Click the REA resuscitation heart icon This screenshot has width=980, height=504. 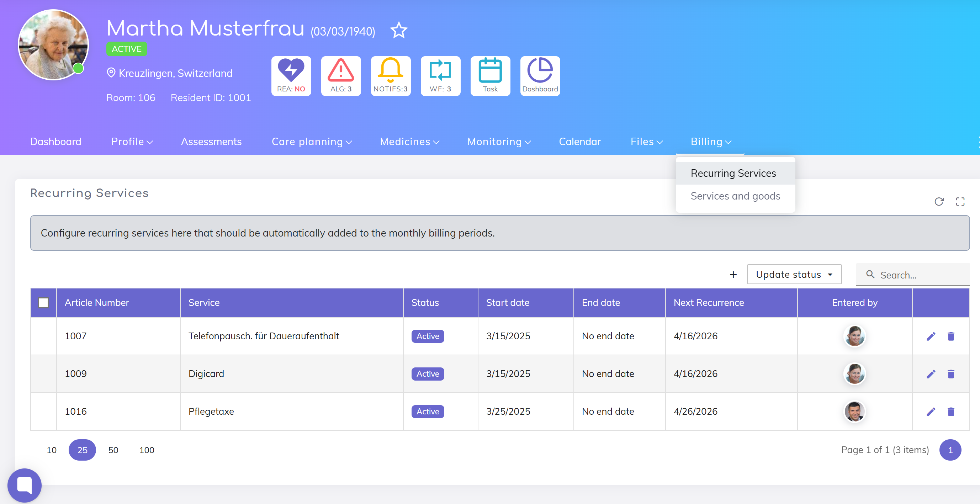pos(291,75)
